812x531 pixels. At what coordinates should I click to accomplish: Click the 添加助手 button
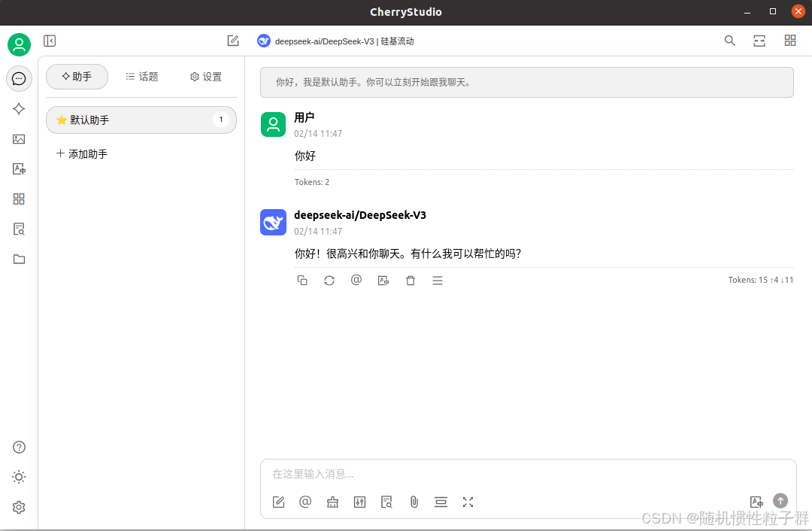(83, 154)
